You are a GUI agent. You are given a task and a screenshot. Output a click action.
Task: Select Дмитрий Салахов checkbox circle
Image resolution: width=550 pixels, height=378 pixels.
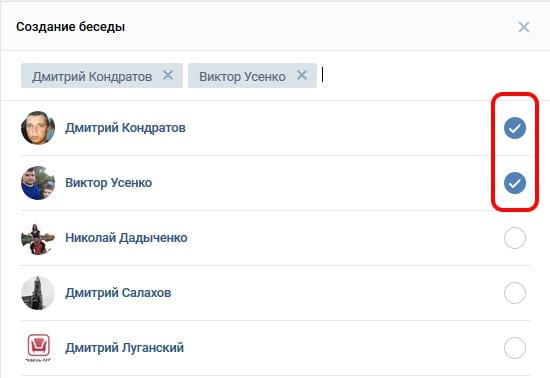[515, 293]
